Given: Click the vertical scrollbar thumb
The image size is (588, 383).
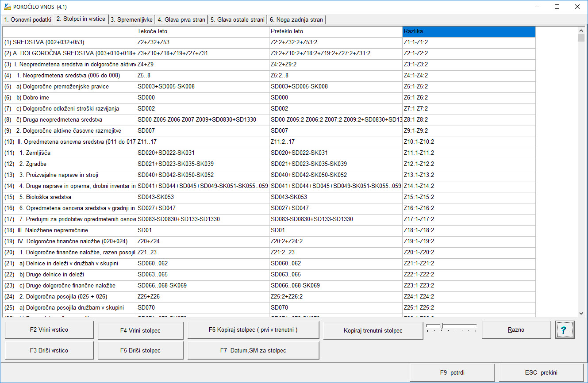Looking at the screenshot, I should click(581, 38).
